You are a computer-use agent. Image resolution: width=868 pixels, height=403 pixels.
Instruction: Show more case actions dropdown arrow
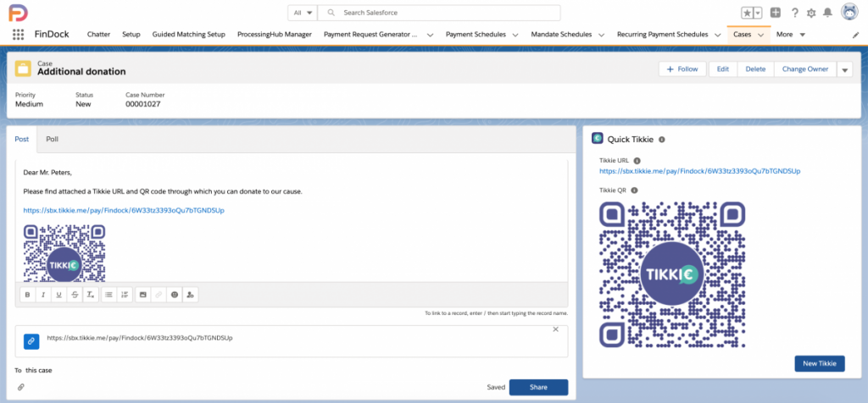(844, 69)
